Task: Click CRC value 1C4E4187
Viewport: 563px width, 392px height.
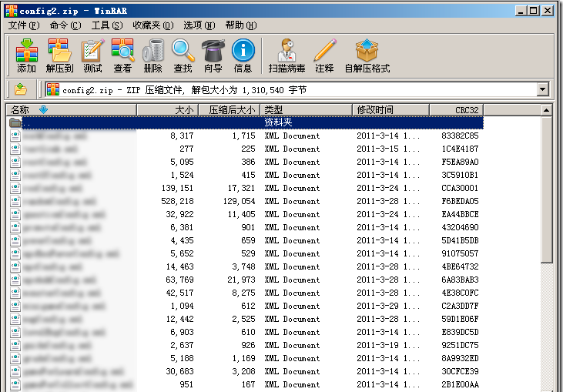Action: 460,149
